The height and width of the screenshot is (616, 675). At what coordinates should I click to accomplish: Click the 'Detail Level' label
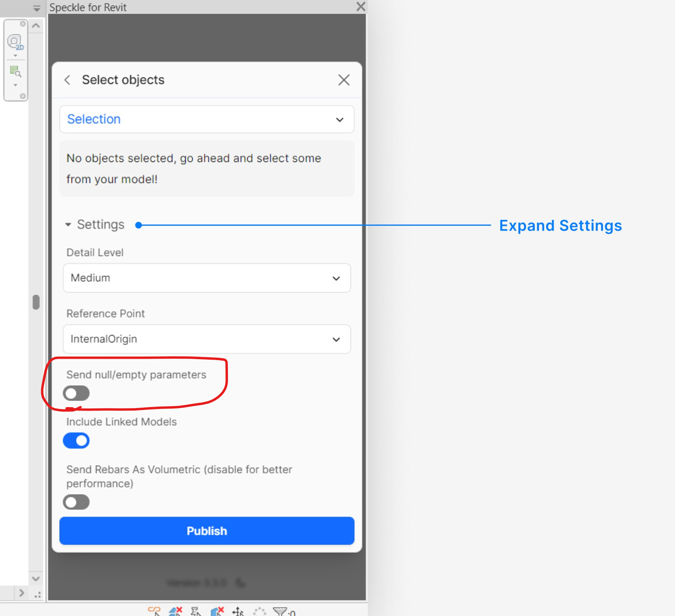point(95,253)
